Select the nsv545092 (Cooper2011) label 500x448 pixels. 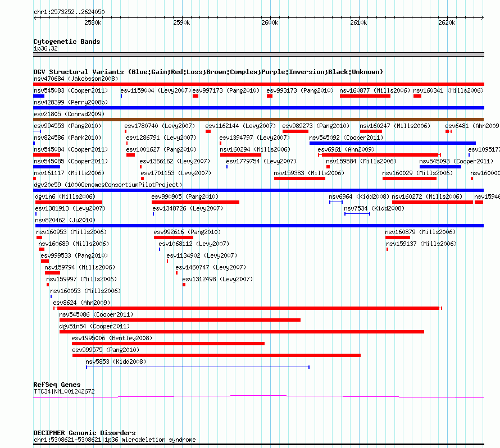point(346,138)
